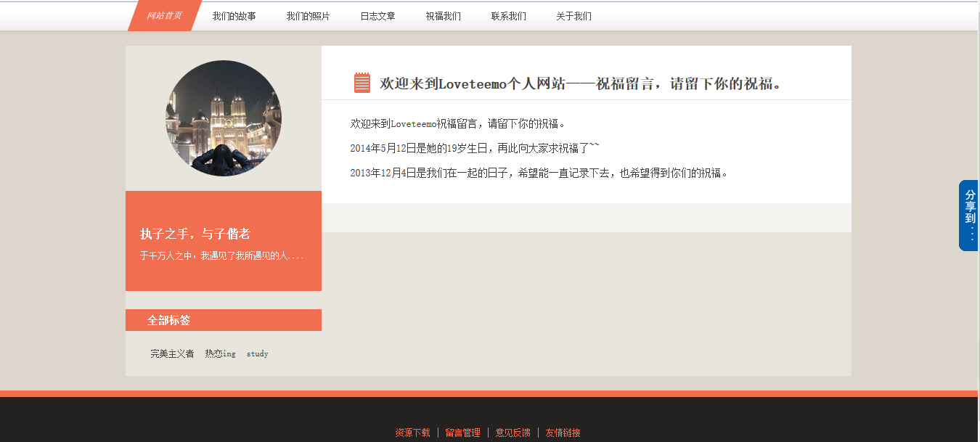Open the 我们的故事 menu item

234,16
